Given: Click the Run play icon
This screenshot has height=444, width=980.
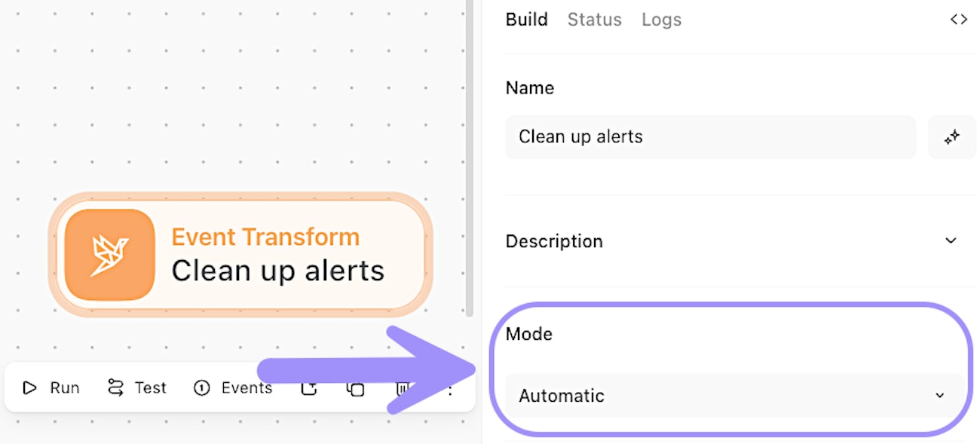Looking at the screenshot, I should (29, 387).
